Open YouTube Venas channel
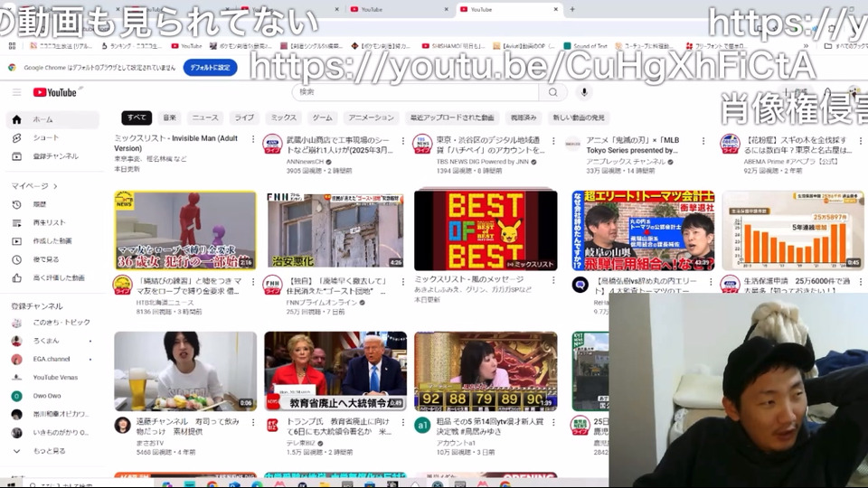Screen dimensions: 868x488 [x=52, y=378]
